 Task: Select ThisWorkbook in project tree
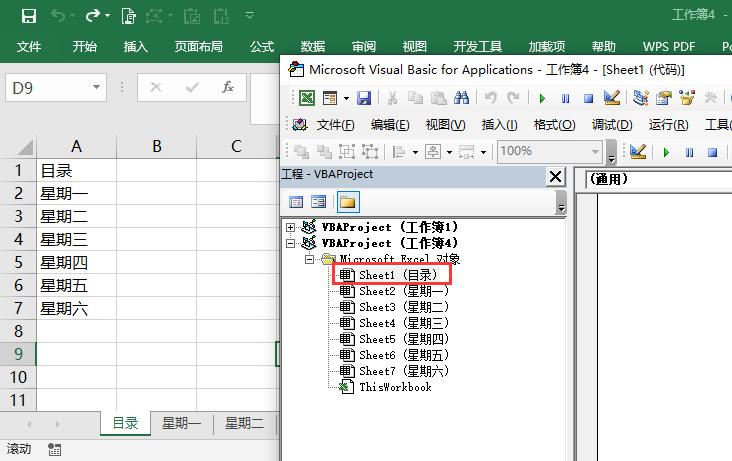(394, 387)
